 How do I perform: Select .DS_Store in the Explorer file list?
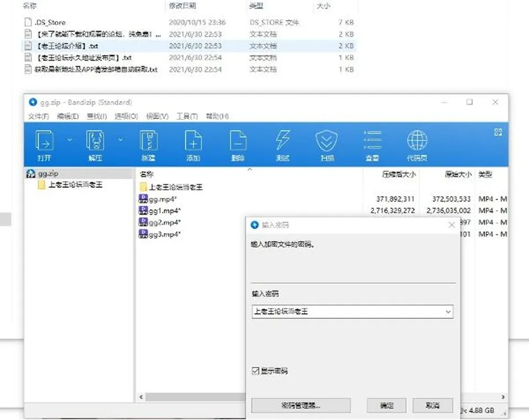click(x=50, y=23)
